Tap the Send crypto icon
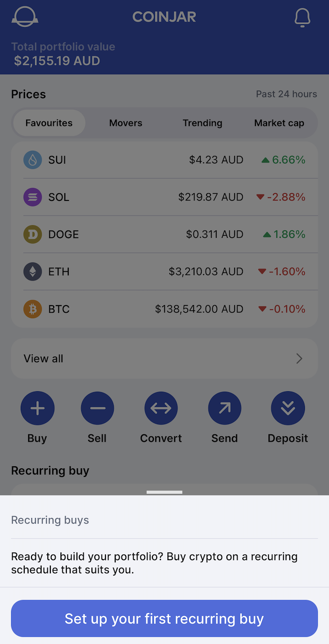Viewport: 329px width, 644px height. coord(224,408)
